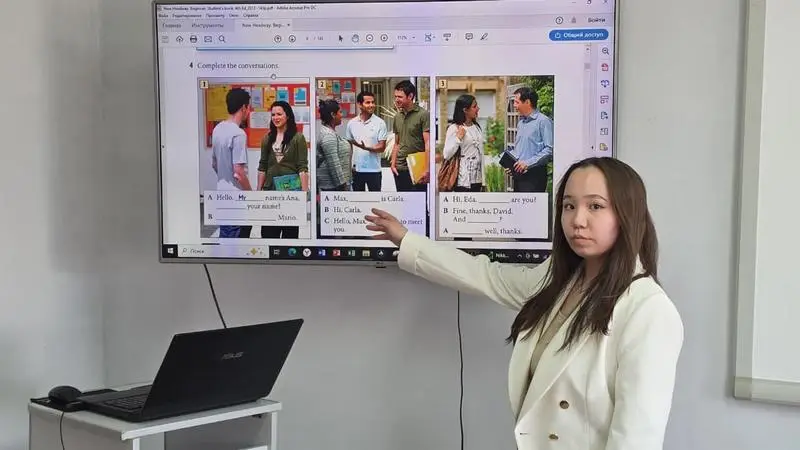This screenshot has height=450, width=800.
Task: Go to previous page with up arrow
Action: pos(279,38)
